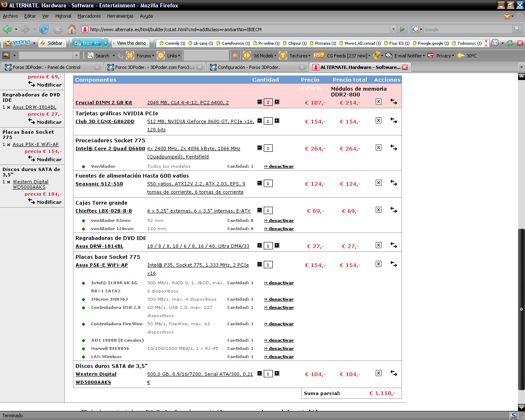The height and width of the screenshot is (420, 525).
Task: Remove Seasonic S12-550 with the X icon
Action: (x=379, y=183)
